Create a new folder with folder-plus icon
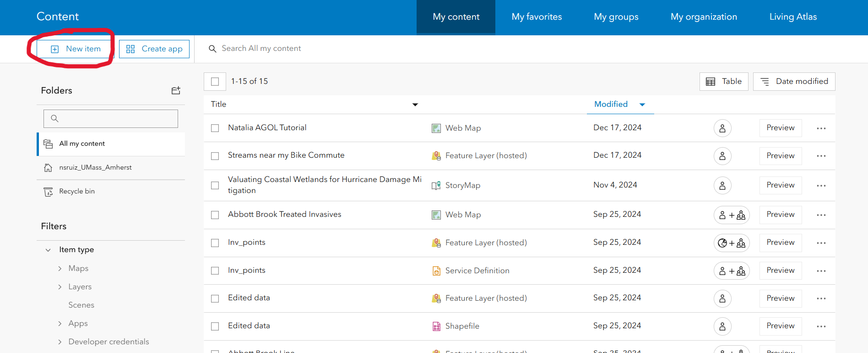The image size is (868, 353). (176, 90)
